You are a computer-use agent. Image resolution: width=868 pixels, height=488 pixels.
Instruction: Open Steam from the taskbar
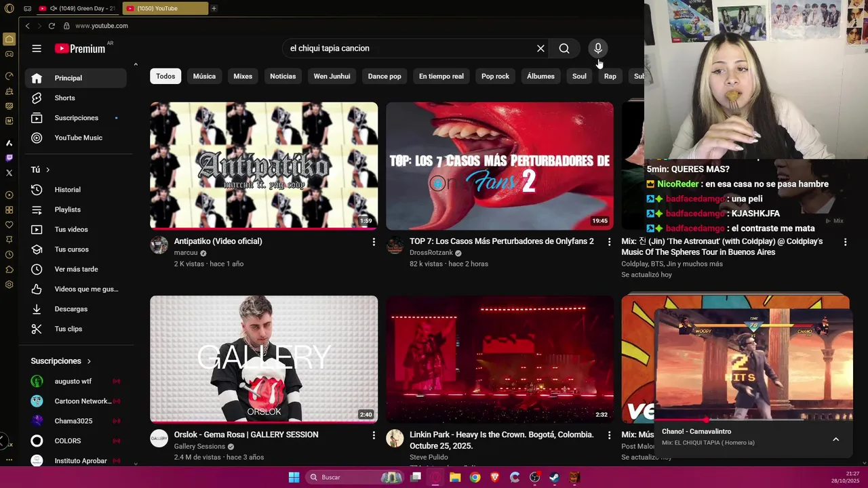point(554,477)
